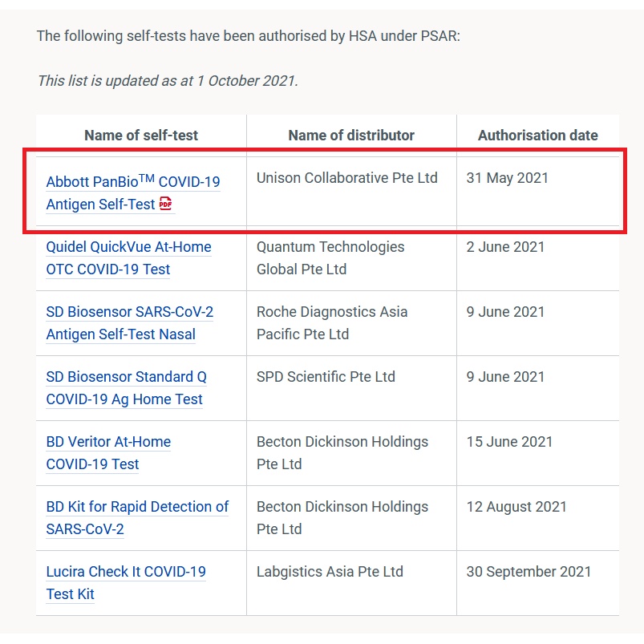The height and width of the screenshot is (644, 644).
Task: Click the 'Authorisation date' column header
Action: click(x=537, y=136)
